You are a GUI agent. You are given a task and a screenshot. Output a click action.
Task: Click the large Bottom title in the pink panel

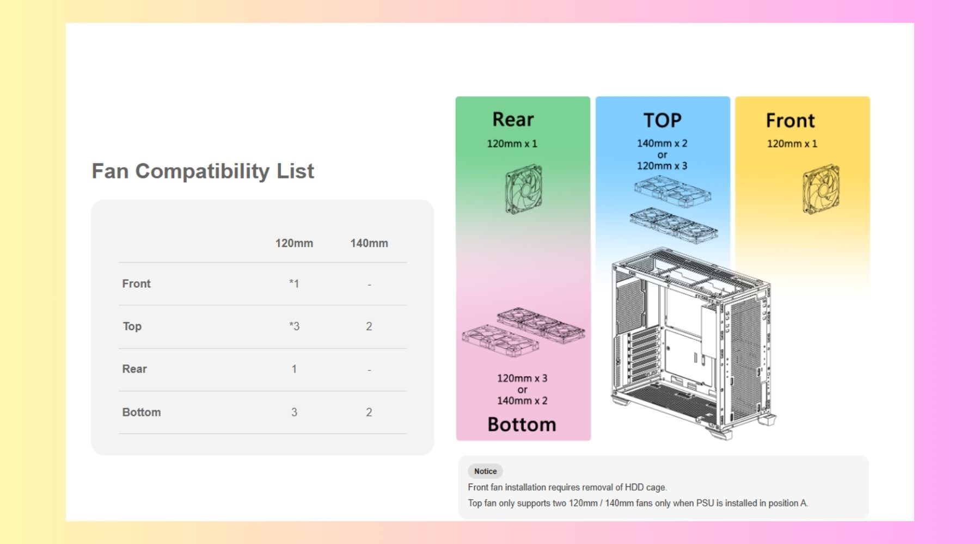[x=522, y=424]
